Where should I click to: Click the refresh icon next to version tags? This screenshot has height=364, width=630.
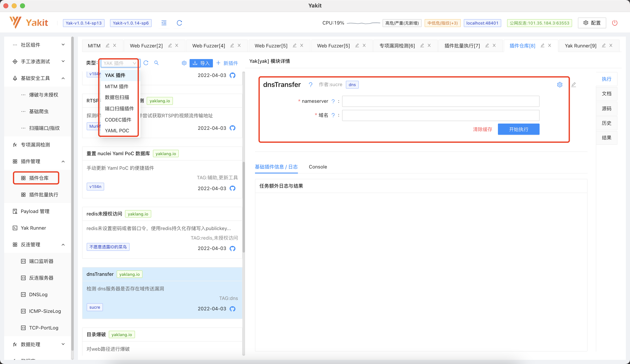click(x=179, y=23)
